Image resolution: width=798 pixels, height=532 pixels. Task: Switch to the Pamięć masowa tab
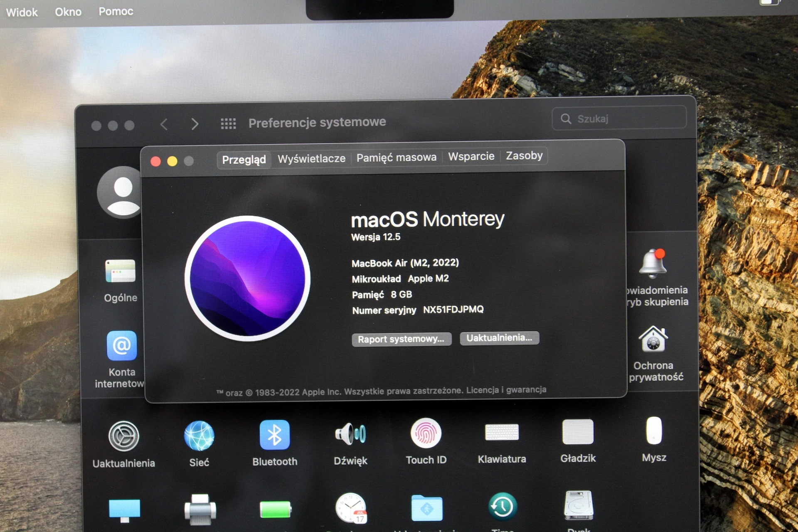[397, 158]
